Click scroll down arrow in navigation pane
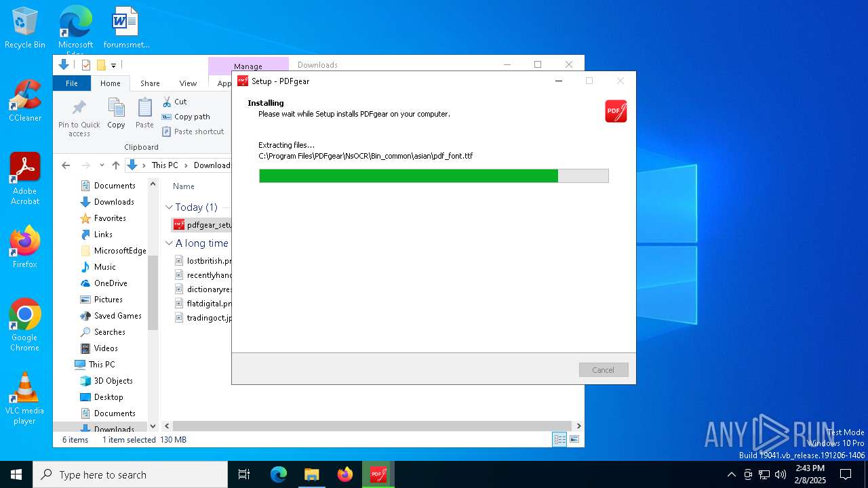 point(153,426)
